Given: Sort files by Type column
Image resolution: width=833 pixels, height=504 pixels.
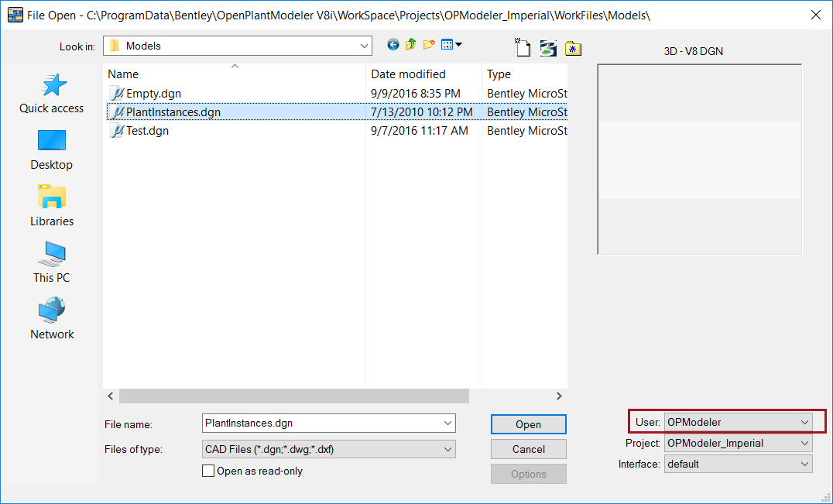Looking at the screenshot, I should coord(525,74).
